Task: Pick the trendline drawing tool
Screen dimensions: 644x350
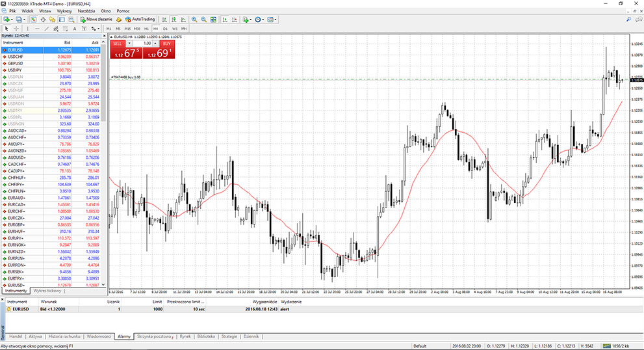Action: point(46,29)
